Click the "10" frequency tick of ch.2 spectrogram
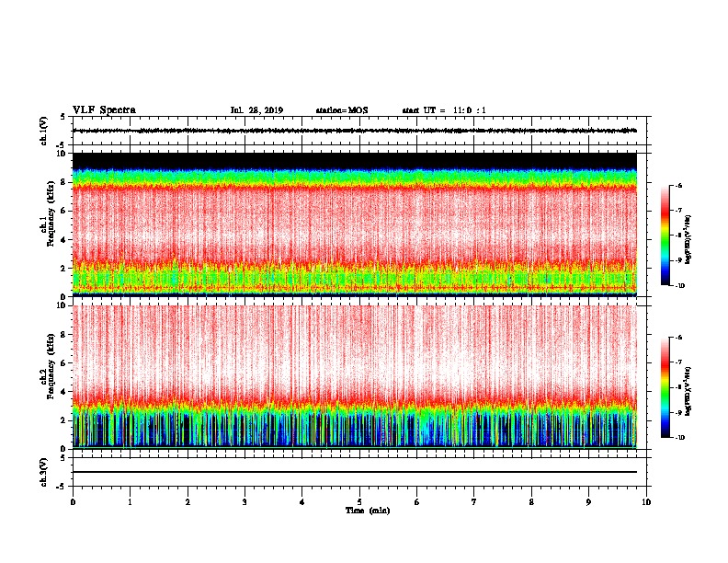This screenshot has width=728, height=563. click(x=62, y=305)
